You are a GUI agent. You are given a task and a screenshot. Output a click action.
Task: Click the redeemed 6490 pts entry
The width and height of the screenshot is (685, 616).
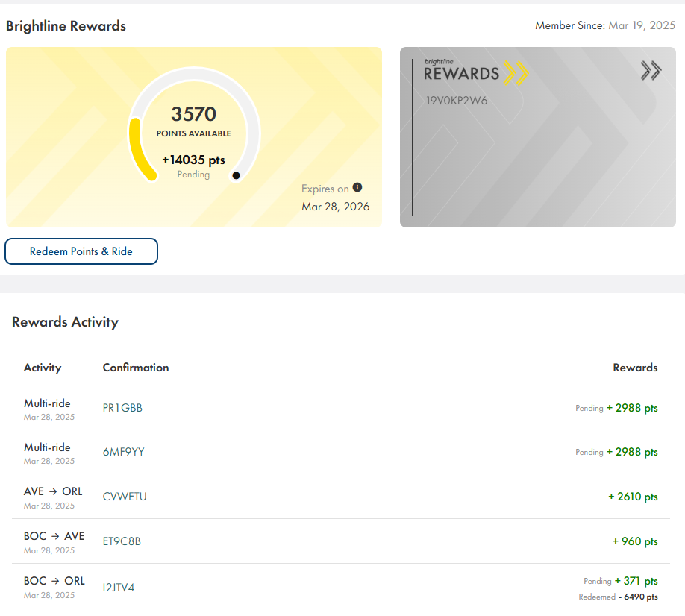[619, 597]
